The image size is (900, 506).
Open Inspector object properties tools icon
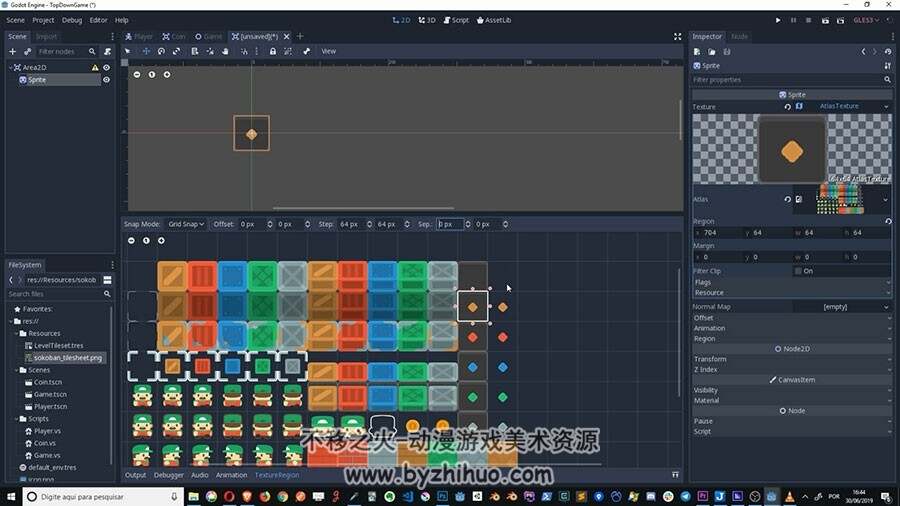click(887, 66)
